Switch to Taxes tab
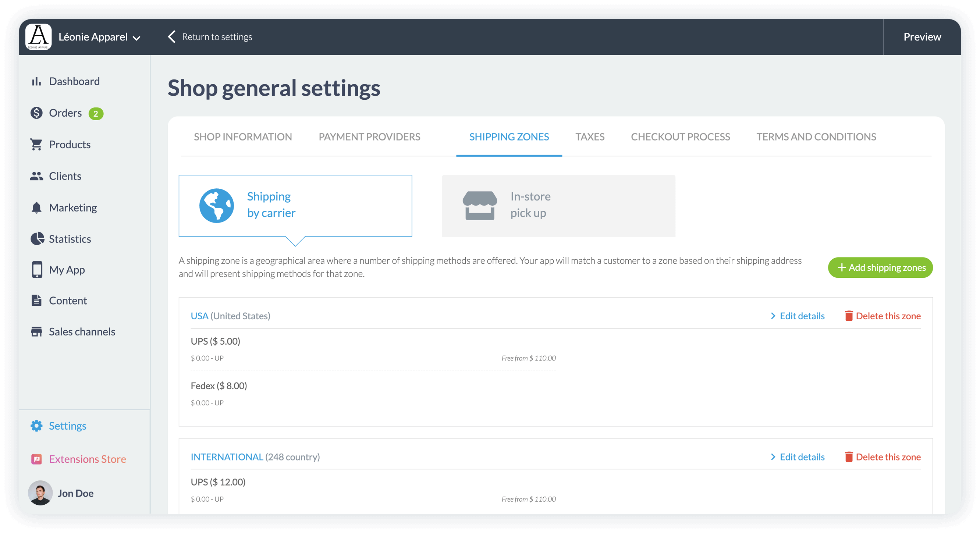The height and width of the screenshot is (533, 980). click(x=590, y=136)
